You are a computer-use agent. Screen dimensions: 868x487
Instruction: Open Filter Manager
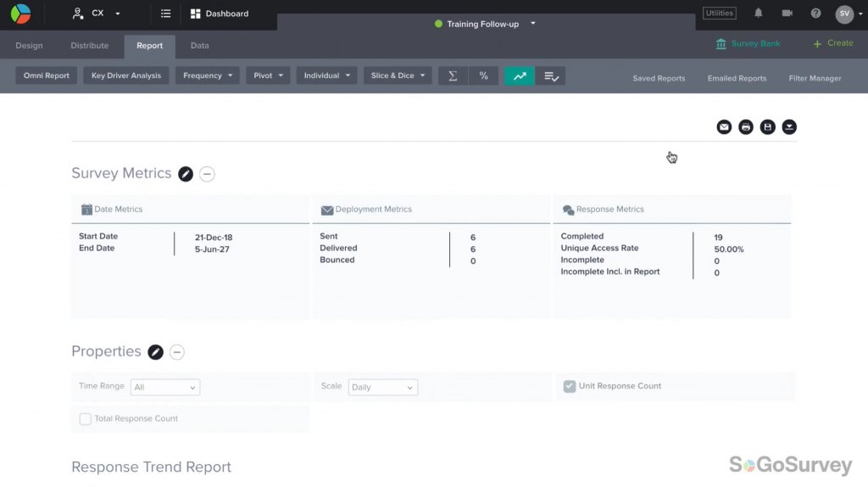[815, 78]
